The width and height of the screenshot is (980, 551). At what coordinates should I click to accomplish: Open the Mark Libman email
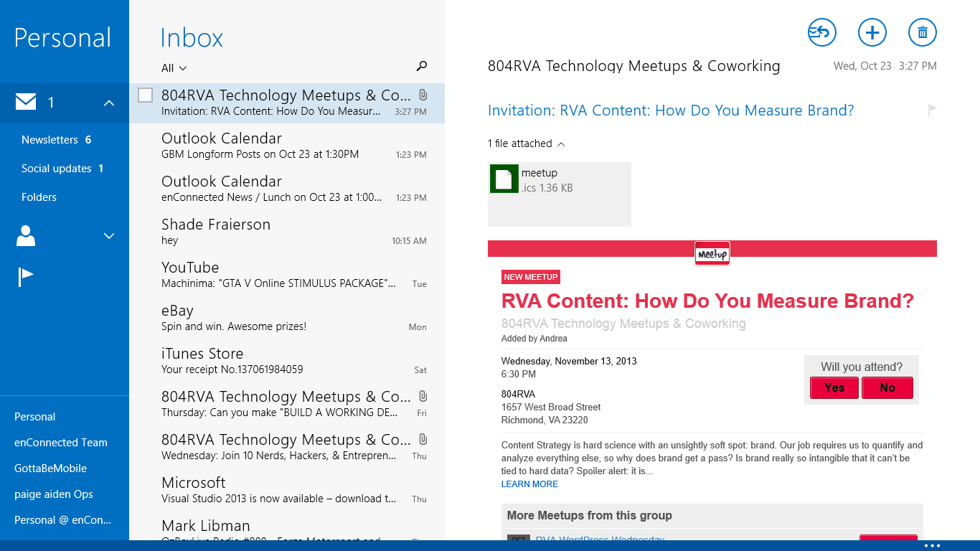click(287, 527)
